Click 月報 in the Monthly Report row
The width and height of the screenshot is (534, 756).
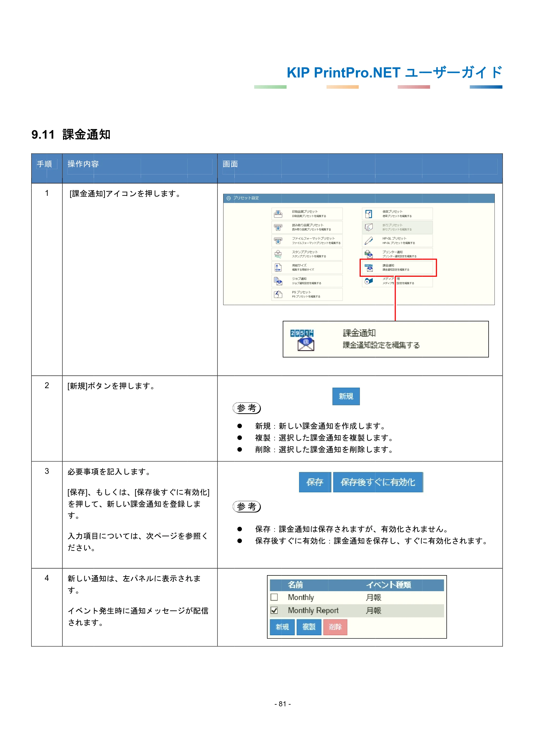pyautogui.click(x=374, y=610)
